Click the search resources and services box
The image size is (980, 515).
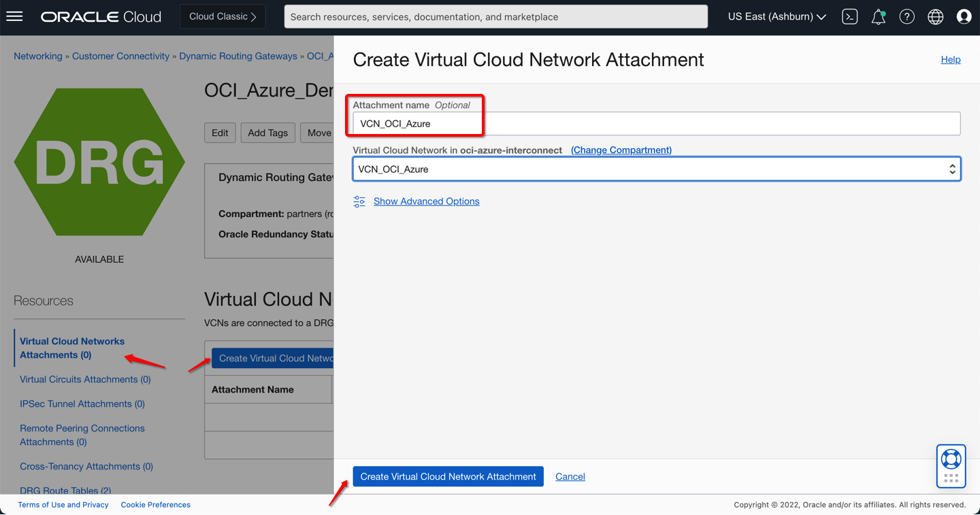[x=495, y=17]
